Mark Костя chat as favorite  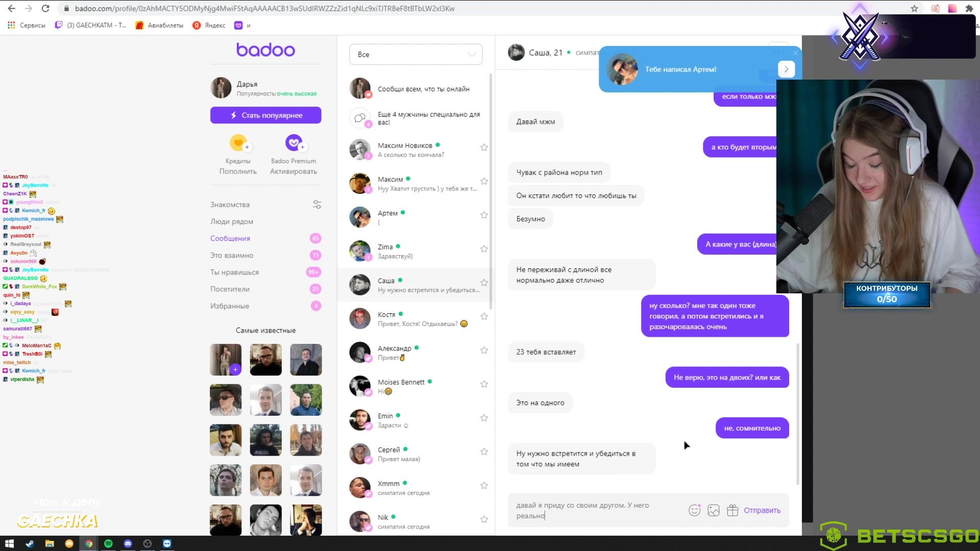click(x=484, y=316)
